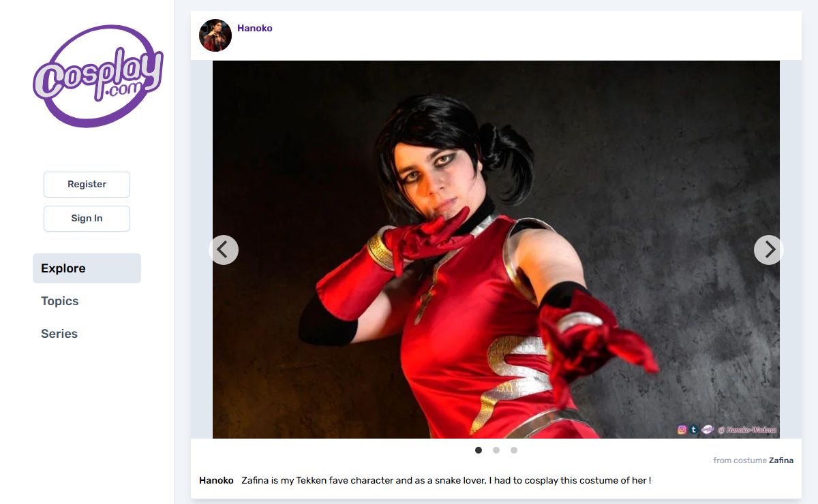Open the Explore section in sidebar

tap(87, 268)
